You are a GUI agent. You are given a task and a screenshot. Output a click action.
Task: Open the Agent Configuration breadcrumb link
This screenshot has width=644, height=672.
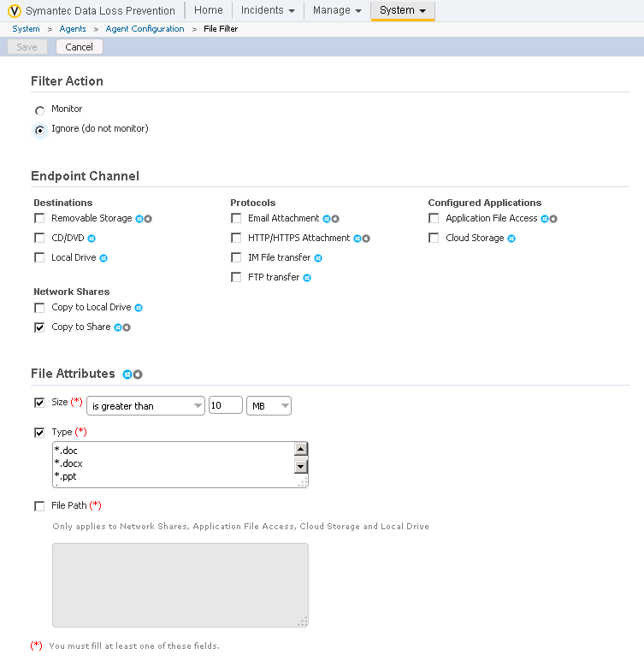click(x=145, y=29)
